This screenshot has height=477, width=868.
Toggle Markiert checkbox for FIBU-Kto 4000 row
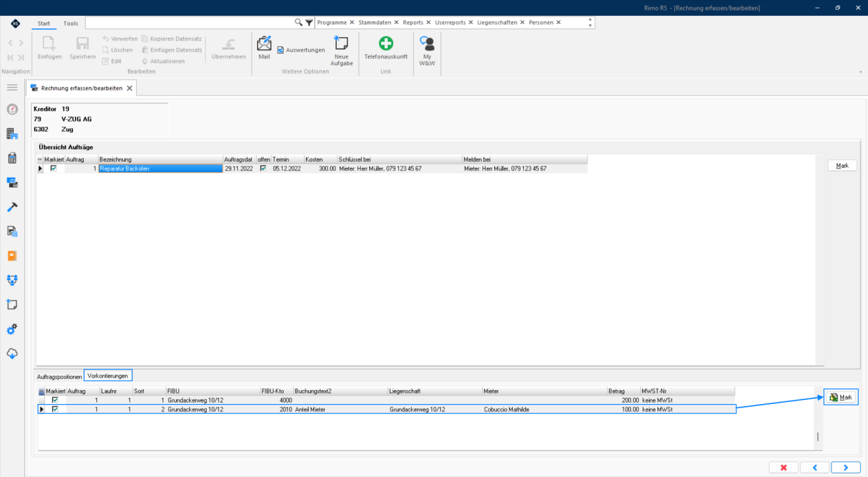tap(55, 400)
